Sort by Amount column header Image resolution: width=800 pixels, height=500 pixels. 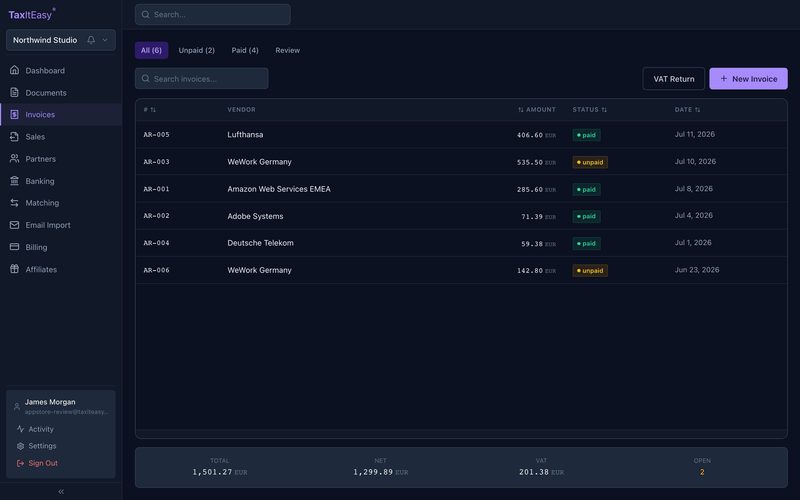[x=537, y=110]
